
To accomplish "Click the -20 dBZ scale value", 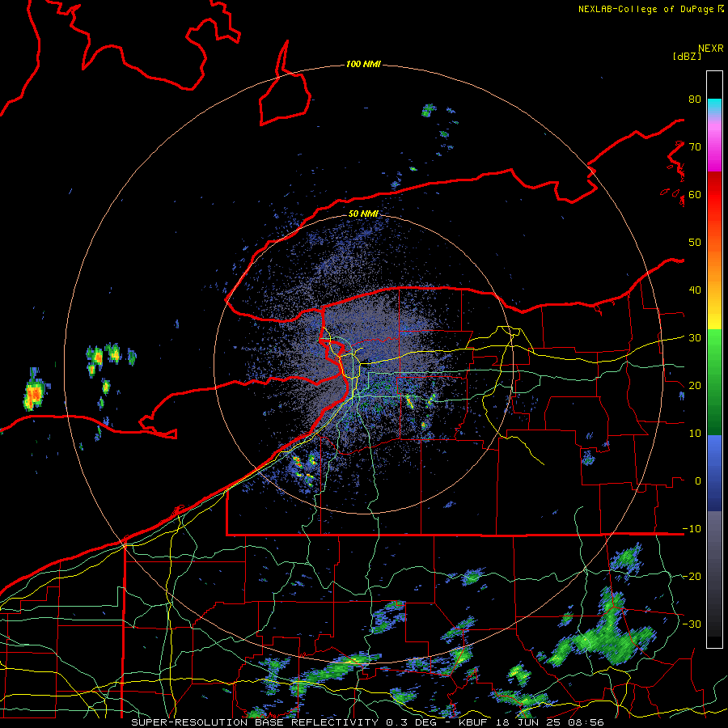I will coord(692,576).
